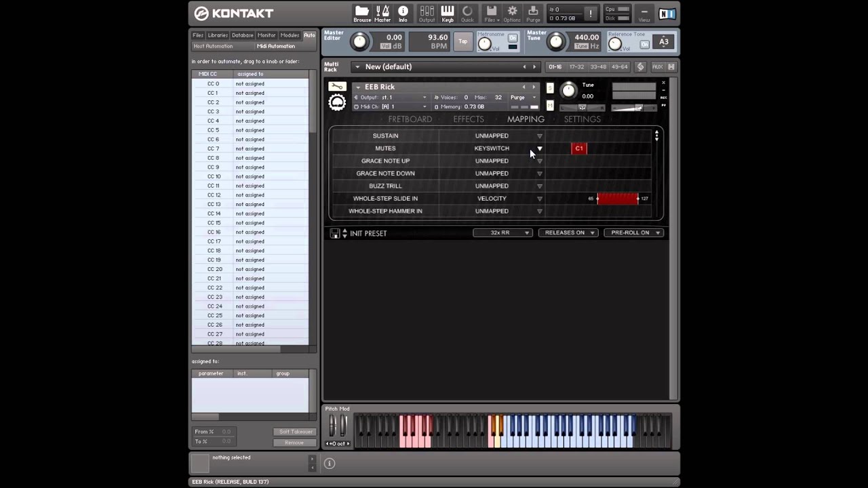Open MUTES mapping dropdown arrow
Viewport: 868px width, 488px height.
point(540,148)
